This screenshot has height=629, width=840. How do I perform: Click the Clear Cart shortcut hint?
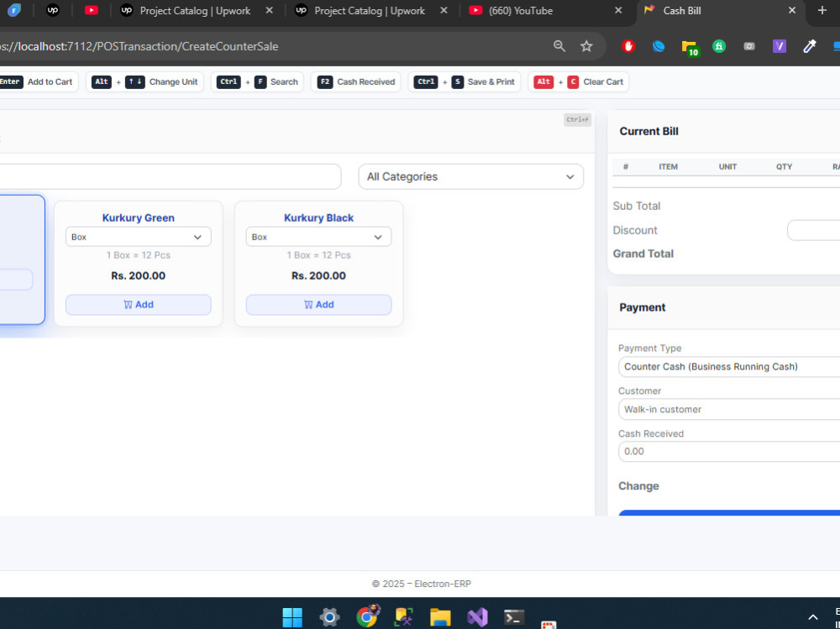[579, 82]
